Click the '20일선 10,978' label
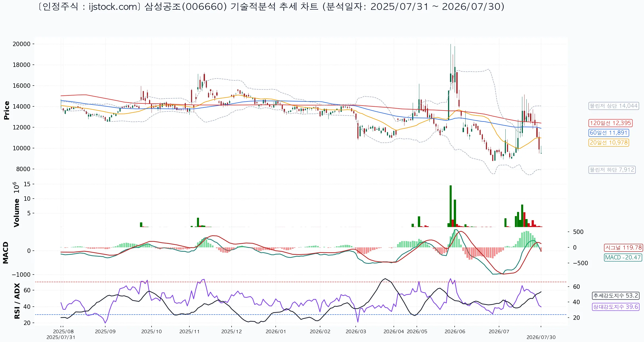Image resolution: width=644 pixels, height=342 pixels. [x=609, y=143]
